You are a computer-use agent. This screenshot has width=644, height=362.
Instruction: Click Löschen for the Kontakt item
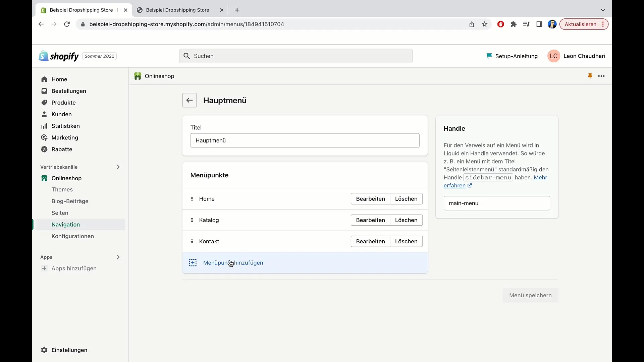(x=406, y=241)
